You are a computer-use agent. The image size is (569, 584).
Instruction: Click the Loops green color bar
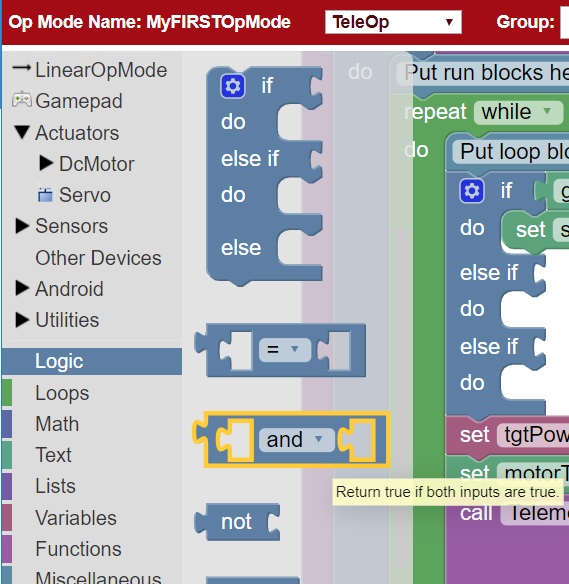[7, 392]
